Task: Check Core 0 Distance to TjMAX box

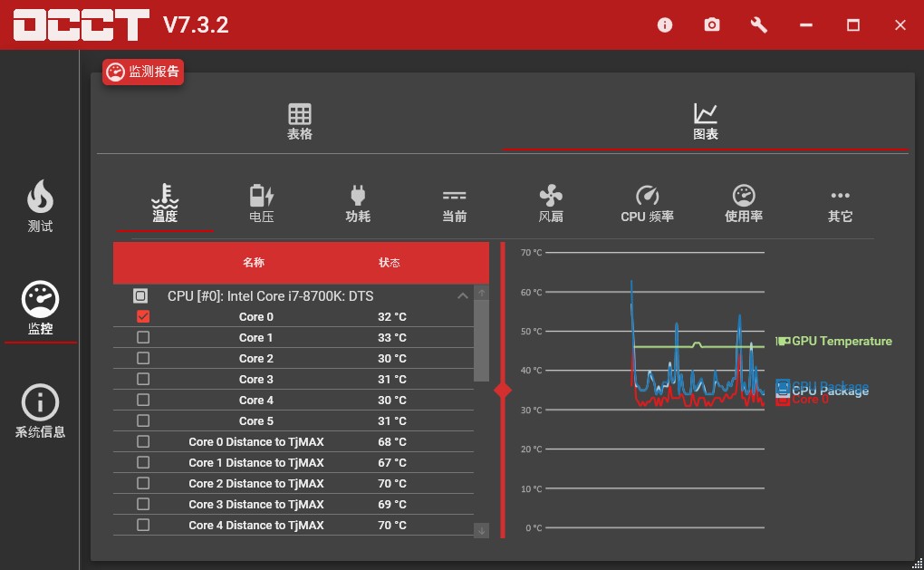Action: [142, 441]
